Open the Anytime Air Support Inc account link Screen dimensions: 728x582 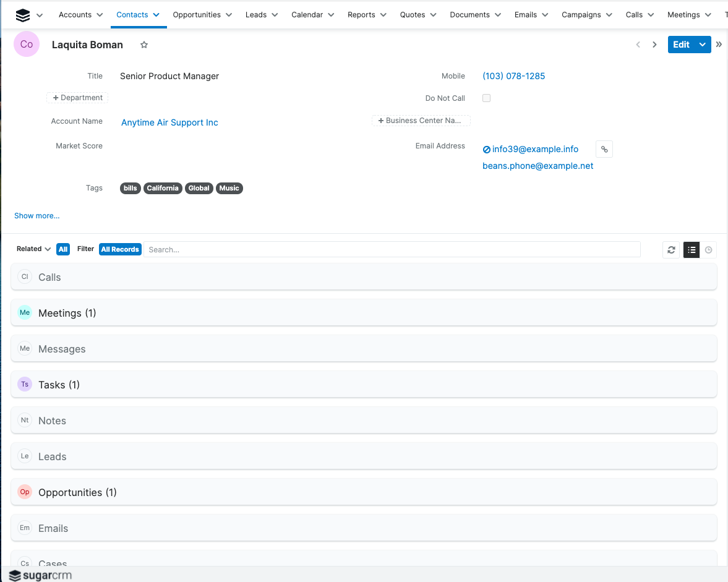coord(169,122)
